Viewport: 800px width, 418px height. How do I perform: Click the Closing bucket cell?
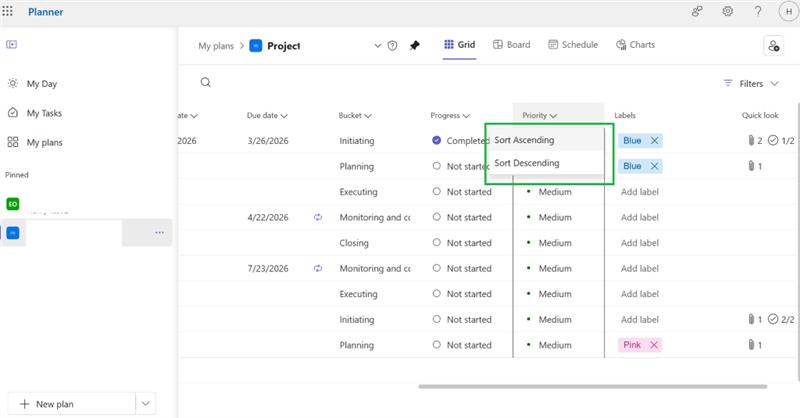click(354, 243)
